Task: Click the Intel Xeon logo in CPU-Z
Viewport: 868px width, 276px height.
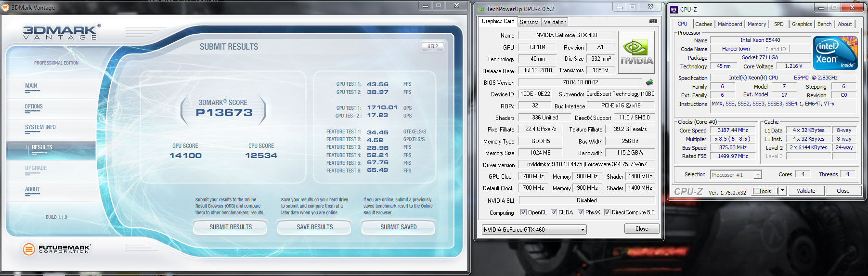Action: coord(835,53)
